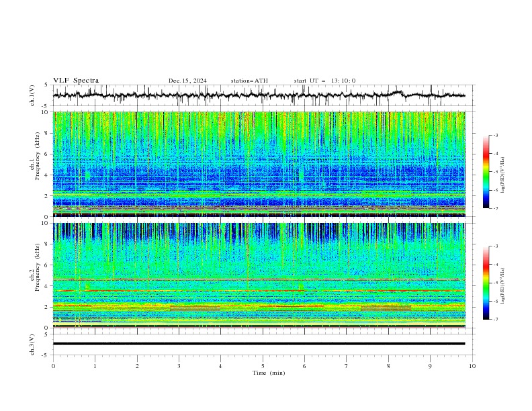
Task: Click the "ch.1(V)" waveform axis label
Action: point(32,95)
